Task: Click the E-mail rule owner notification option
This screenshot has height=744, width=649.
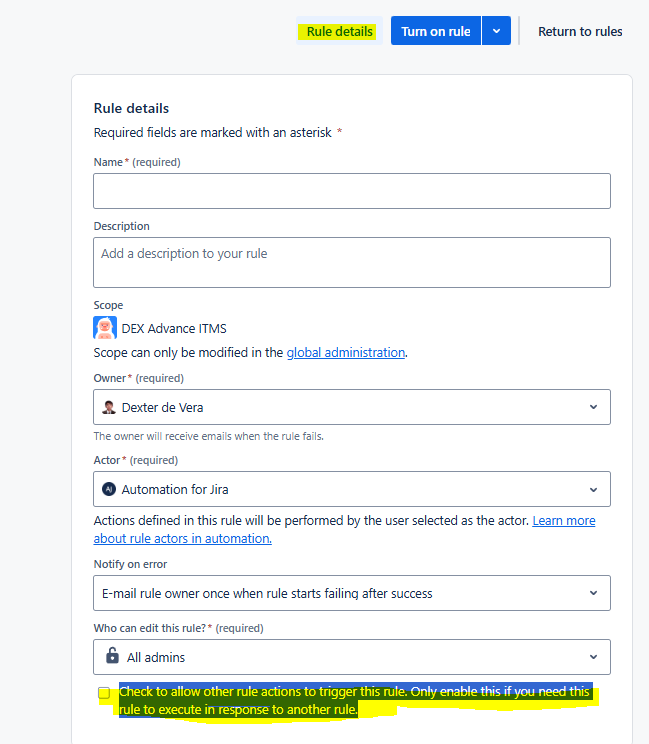Action: point(267,593)
